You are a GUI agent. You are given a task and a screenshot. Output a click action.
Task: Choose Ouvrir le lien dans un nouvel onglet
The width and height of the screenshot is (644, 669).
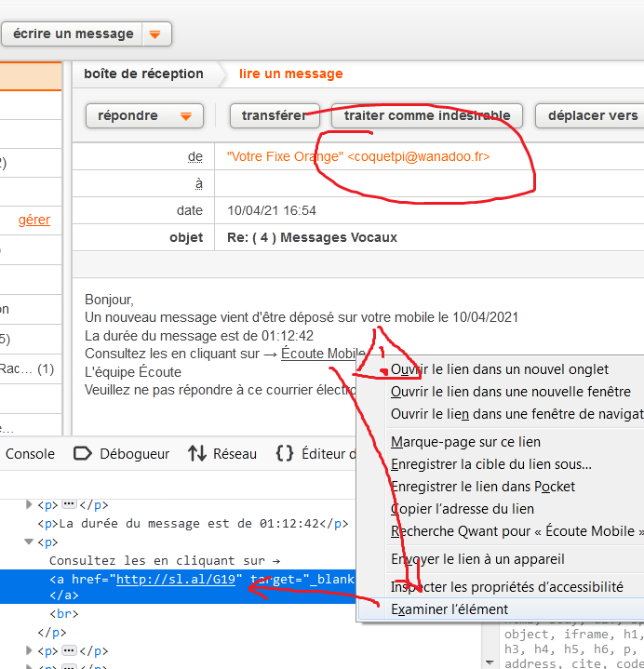click(500, 369)
